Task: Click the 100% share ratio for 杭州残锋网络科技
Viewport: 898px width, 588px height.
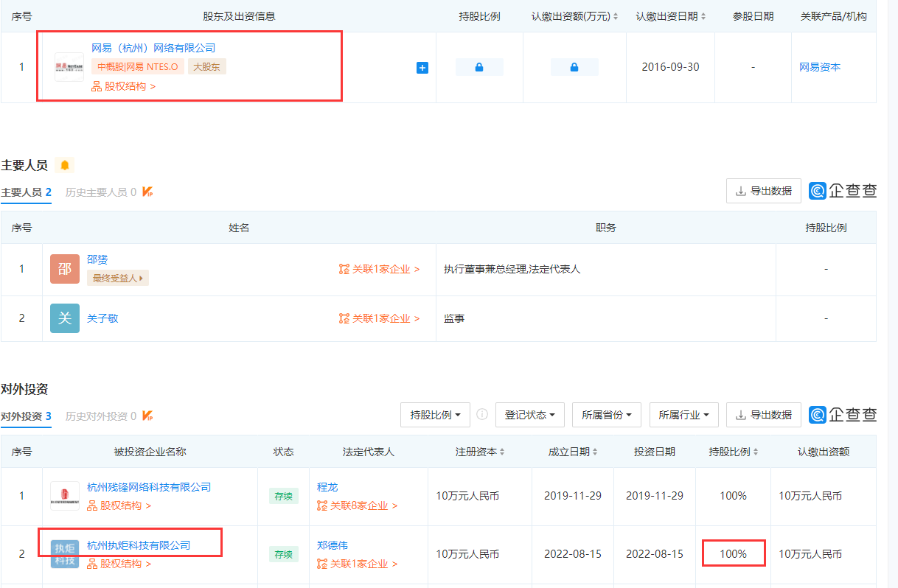Action: (x=734, y=496)
